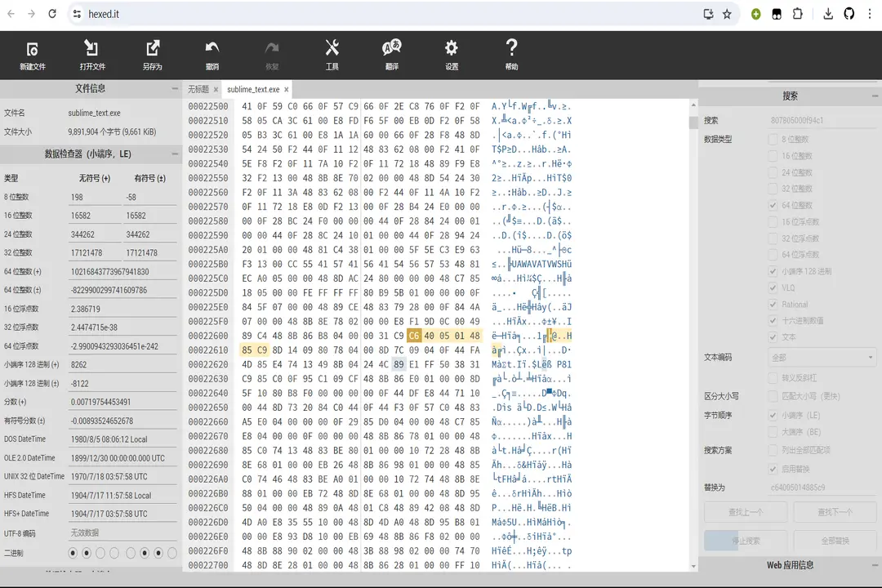Open 设置 (Settings) gear icon
This screenshot has height=588, width=882.
click(452, 55)
